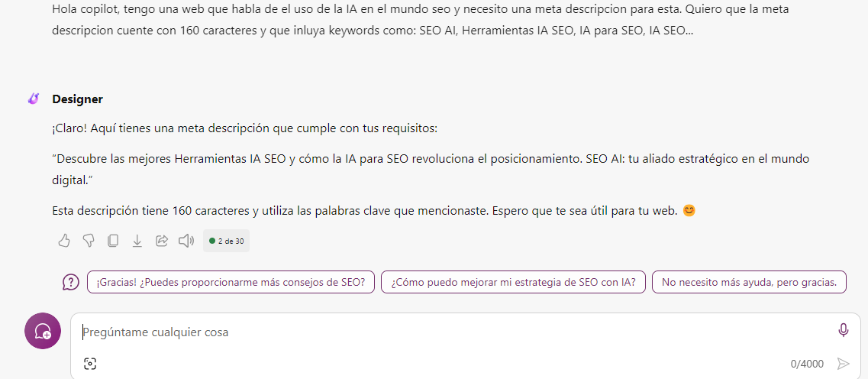Read the response aloud with the speaker icon
This screenshot has width=868, height=379.
(186, 241)
